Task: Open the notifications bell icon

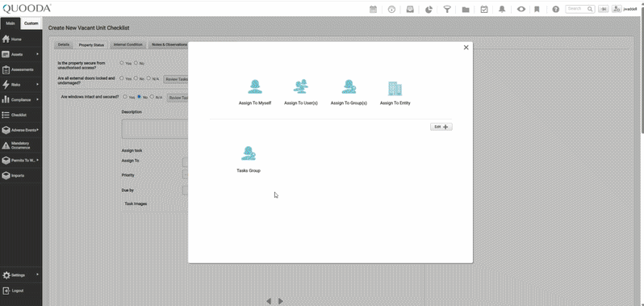Action: (502, 9)
